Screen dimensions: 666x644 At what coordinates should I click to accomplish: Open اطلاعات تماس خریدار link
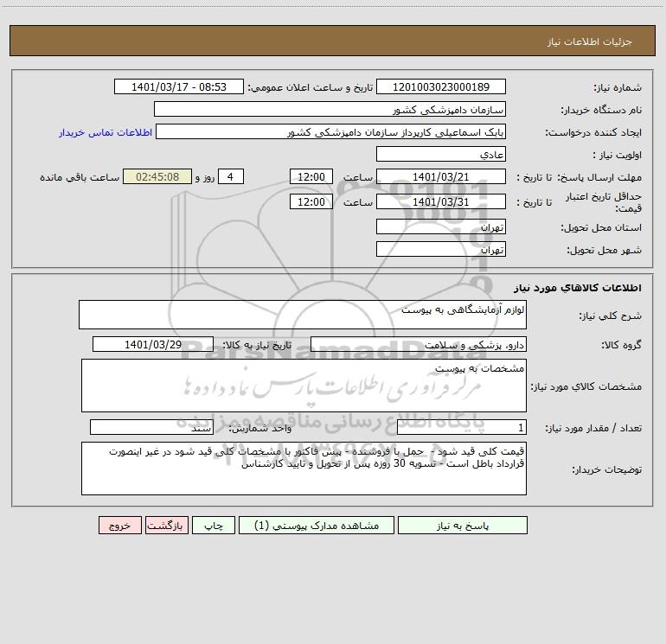(106, 132)
